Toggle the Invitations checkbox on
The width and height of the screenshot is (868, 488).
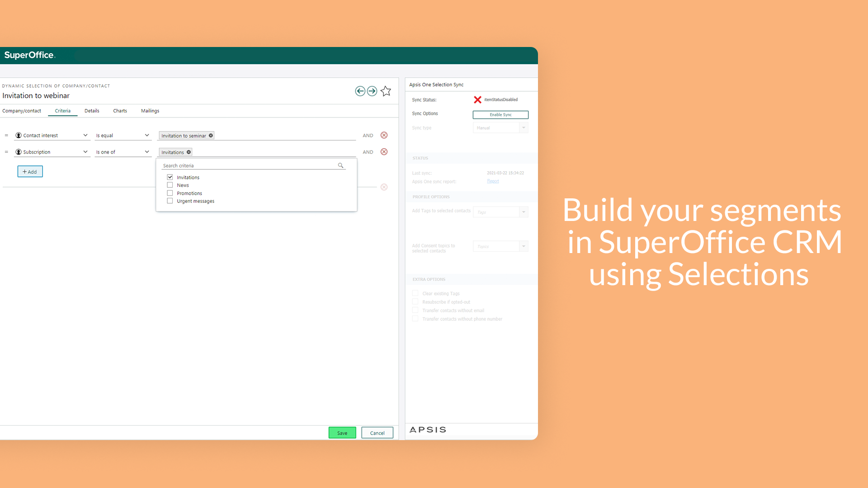[x=170, y=177]
